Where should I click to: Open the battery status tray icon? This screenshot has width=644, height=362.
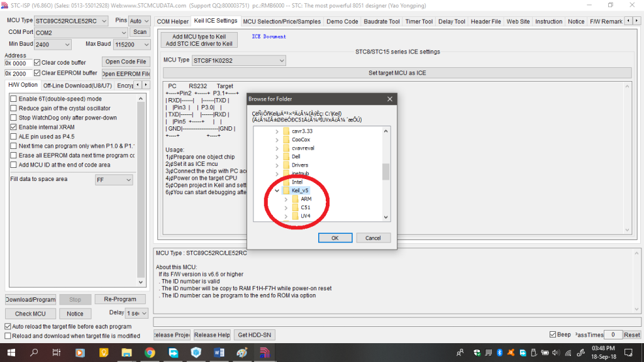[545, 352]
